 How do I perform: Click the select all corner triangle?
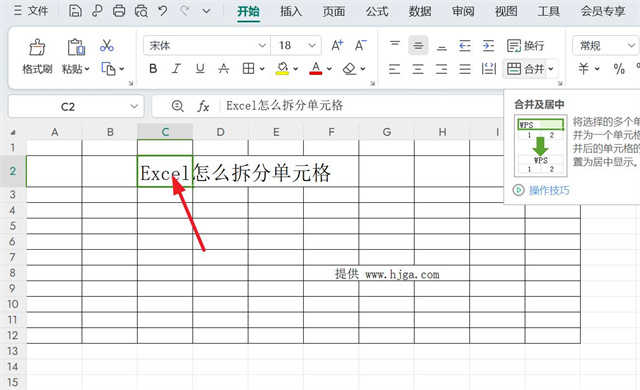pos(13,132)
